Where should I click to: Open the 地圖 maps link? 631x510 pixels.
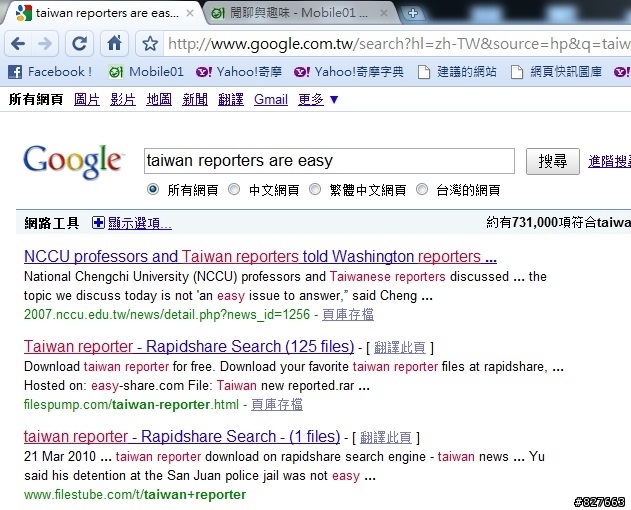(159, 99)
